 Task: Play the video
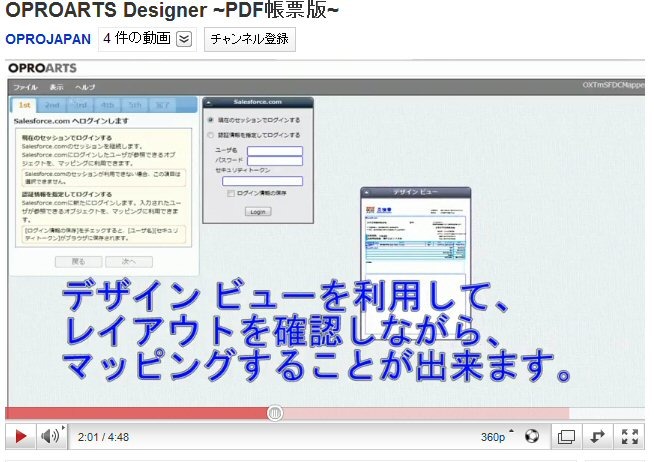pos(20,437)
